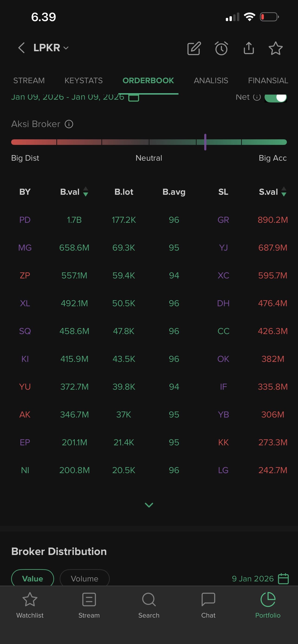Sort by B.val column arrows
Viewport: 298px width, 644px height.
86,192
